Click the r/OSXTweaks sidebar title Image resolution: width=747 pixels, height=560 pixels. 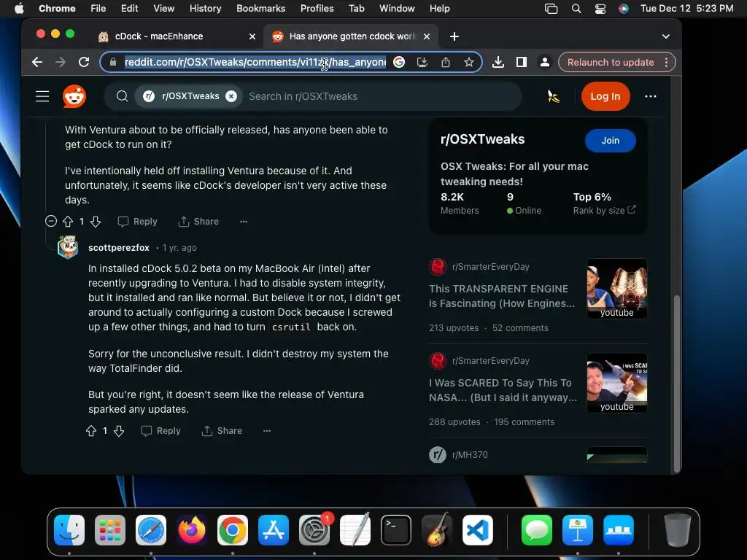click(483, 139)
